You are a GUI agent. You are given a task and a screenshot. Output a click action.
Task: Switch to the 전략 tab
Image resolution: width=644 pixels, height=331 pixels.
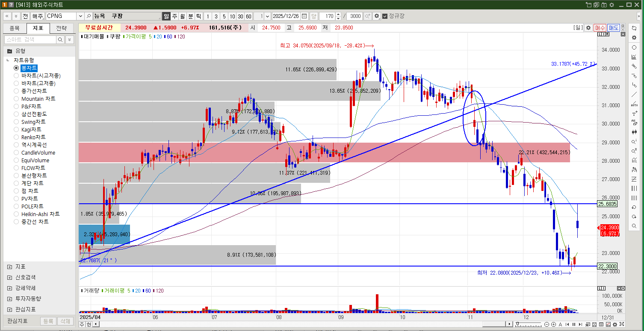62,28
